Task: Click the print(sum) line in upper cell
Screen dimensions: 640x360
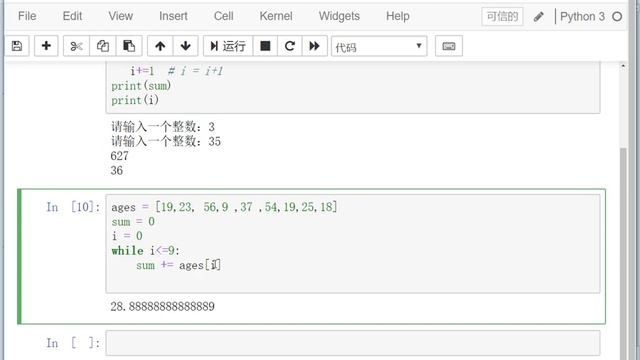Action: coord(141,86)
